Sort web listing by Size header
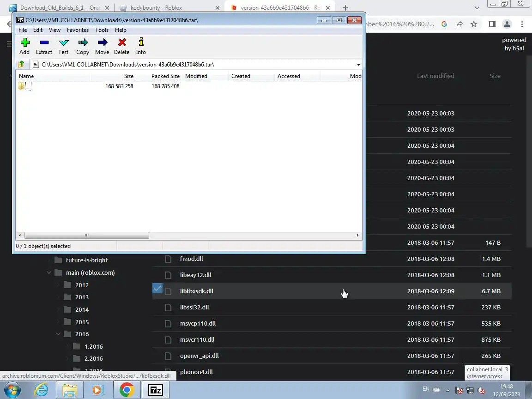This screenshot has height=399, width=532. [495, 76]
